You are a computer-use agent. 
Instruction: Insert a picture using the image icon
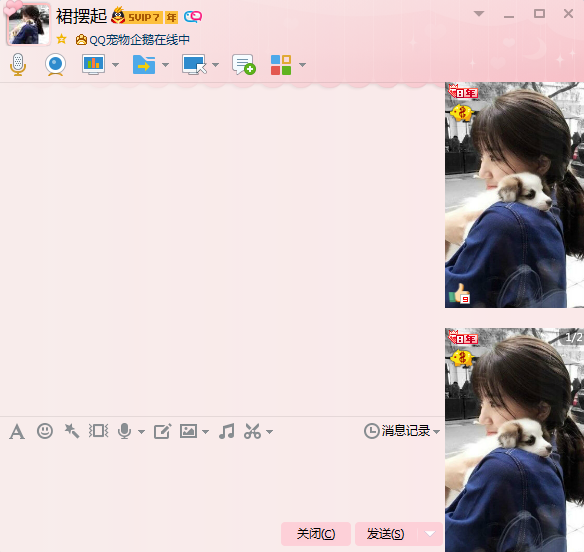click(x=188, y=431)
